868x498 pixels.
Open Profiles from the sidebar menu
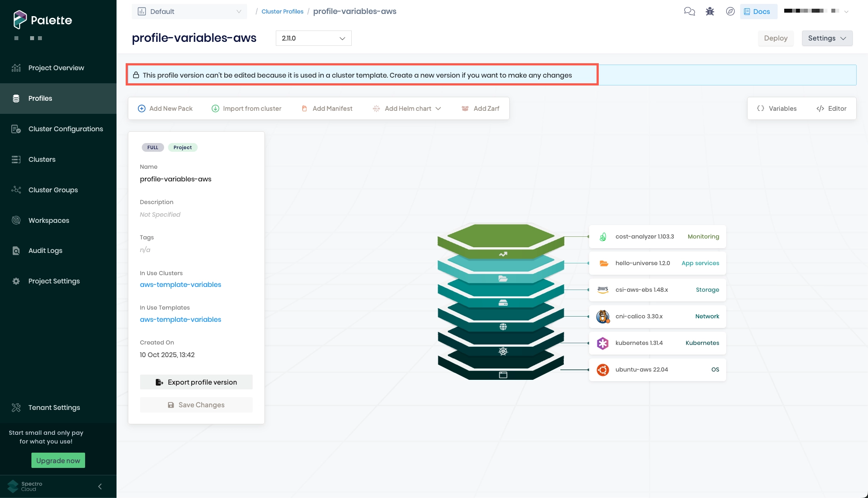pos(40,99)
